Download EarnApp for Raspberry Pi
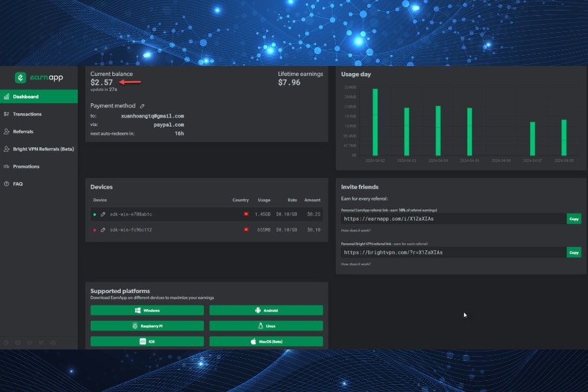The width and height of the screenshot is (588, 392). (x=147, y=326)
